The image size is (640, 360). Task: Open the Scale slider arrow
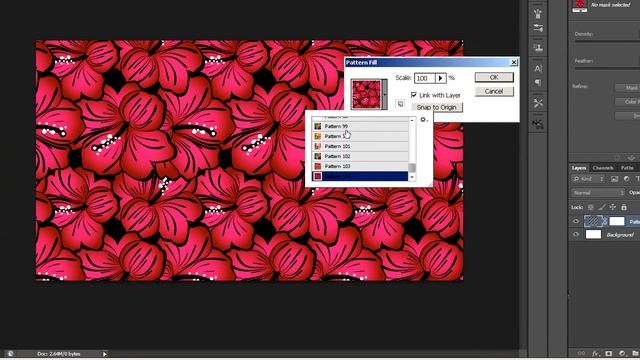[x=440, y=78]
